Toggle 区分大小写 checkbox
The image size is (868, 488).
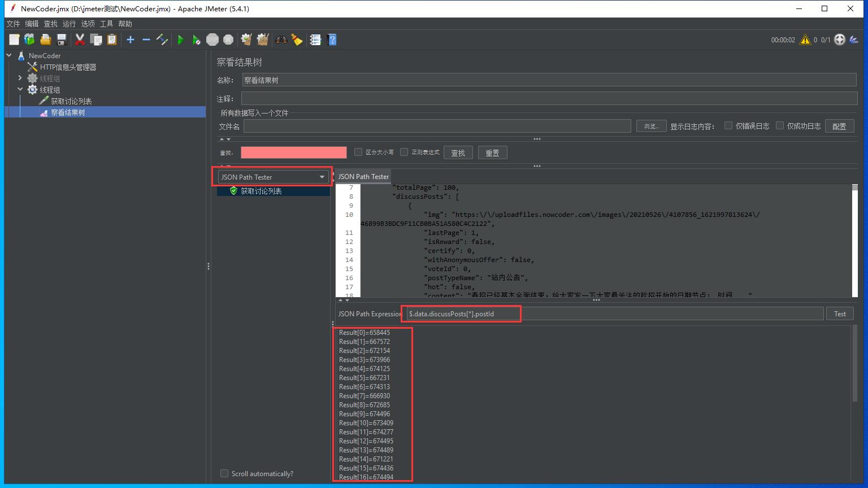pyautogui.click(x=358, y=152)
